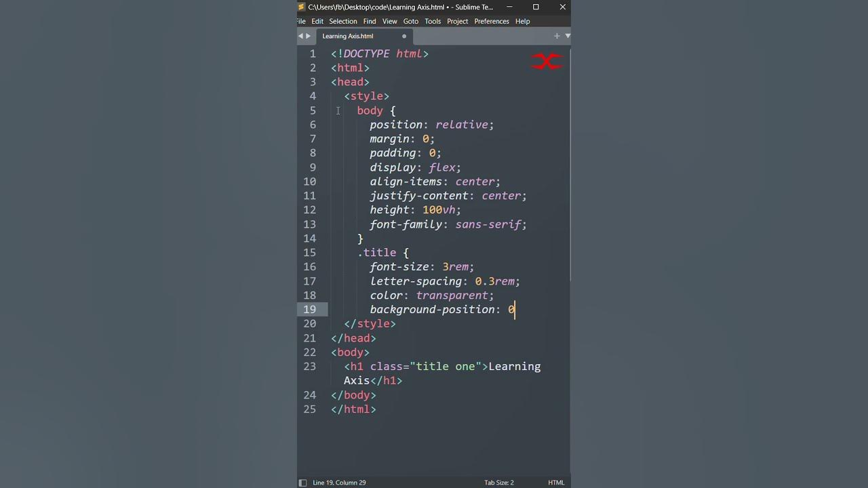Screen dimensions: 868x488
Task: Maximize the Sublime Text window
Action: click(x=536, y=7)
